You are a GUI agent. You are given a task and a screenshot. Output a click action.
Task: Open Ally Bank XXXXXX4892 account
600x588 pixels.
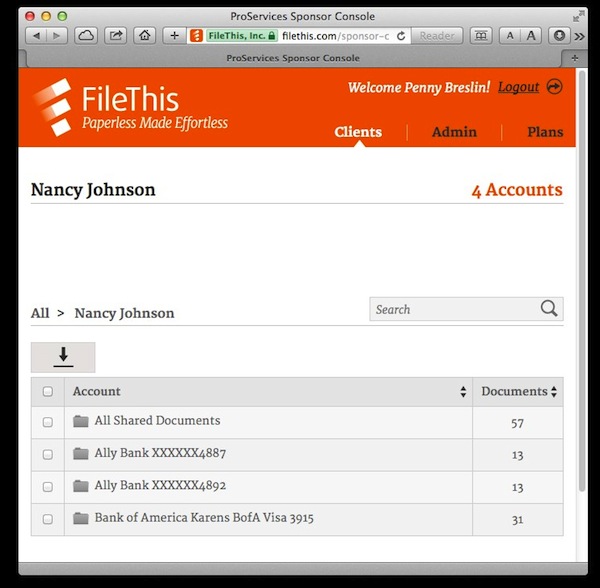(160, 485)
